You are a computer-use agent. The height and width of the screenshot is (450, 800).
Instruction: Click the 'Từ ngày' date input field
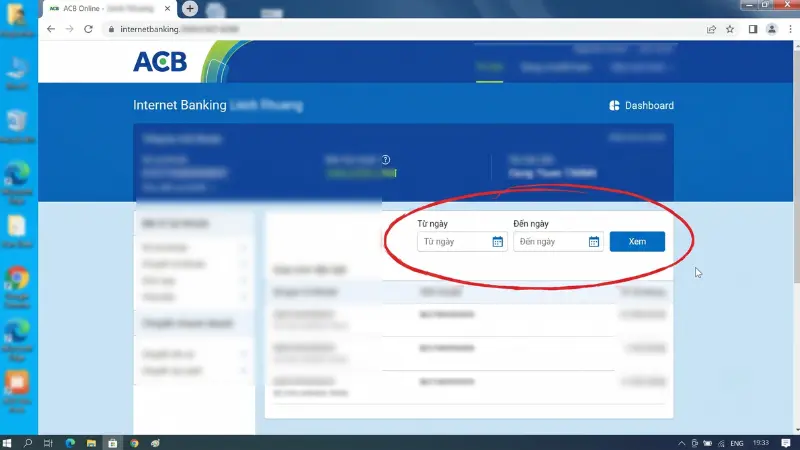pos(462,242)
